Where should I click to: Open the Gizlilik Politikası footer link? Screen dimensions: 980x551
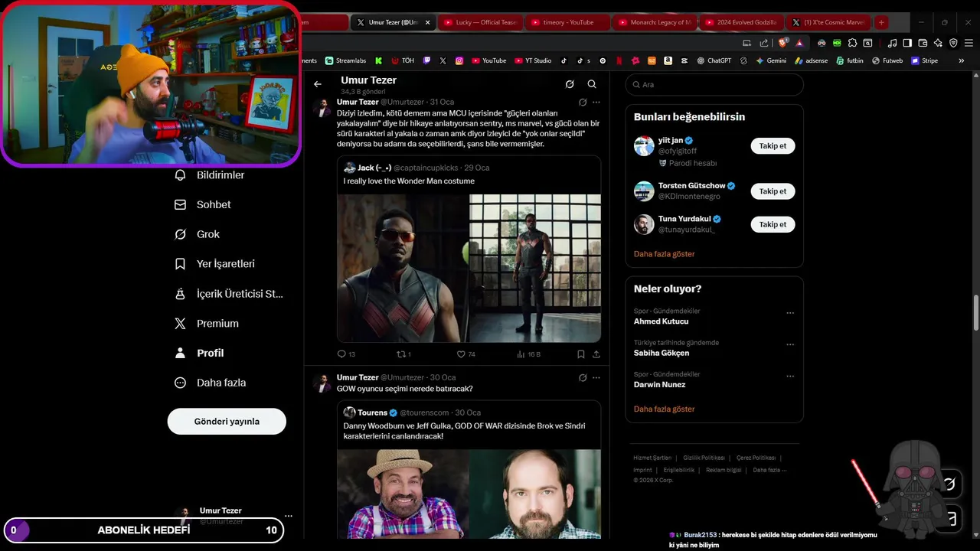pyautogui.click(x=704, y=458)
